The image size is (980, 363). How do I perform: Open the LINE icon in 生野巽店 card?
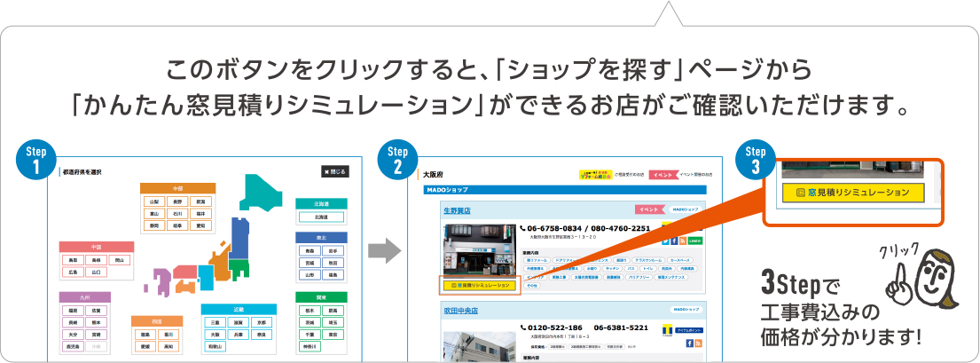pyautogui.click(x=695, y=241)
